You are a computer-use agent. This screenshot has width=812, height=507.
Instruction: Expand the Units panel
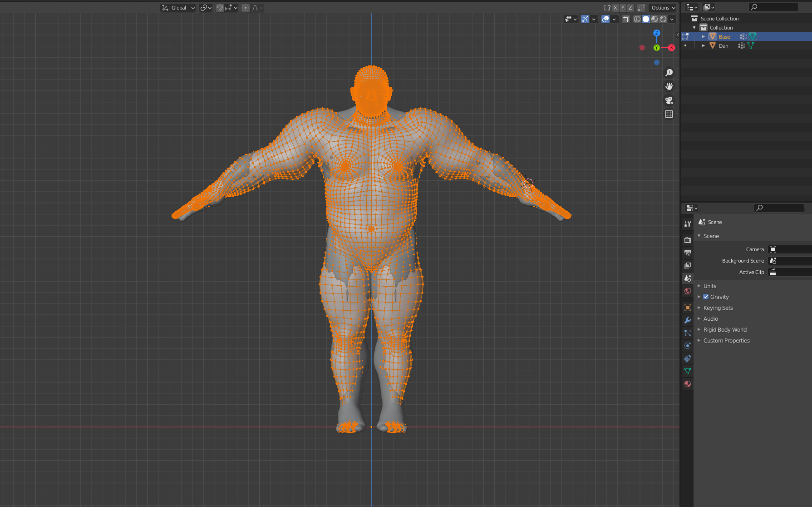[x=699, y=286]
